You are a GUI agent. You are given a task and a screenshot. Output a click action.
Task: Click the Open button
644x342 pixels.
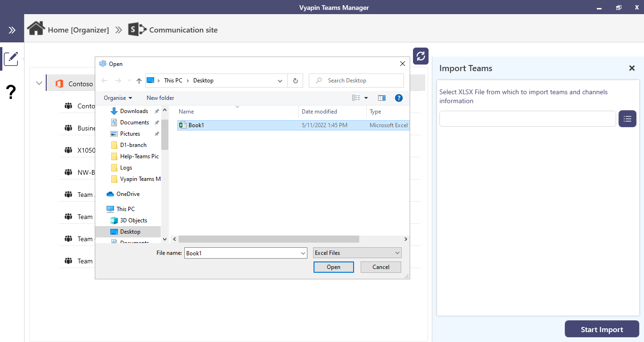point(333,267)
